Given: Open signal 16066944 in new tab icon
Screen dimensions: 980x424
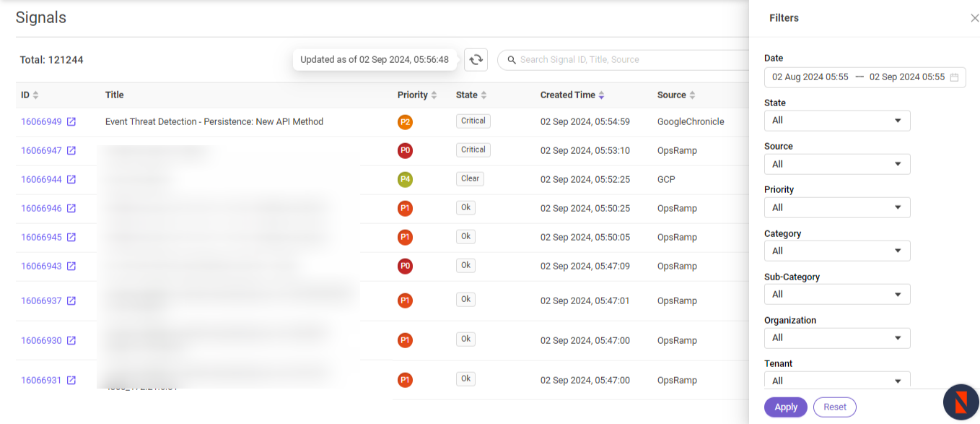Looking at the screenshot, I should (71, 180).
